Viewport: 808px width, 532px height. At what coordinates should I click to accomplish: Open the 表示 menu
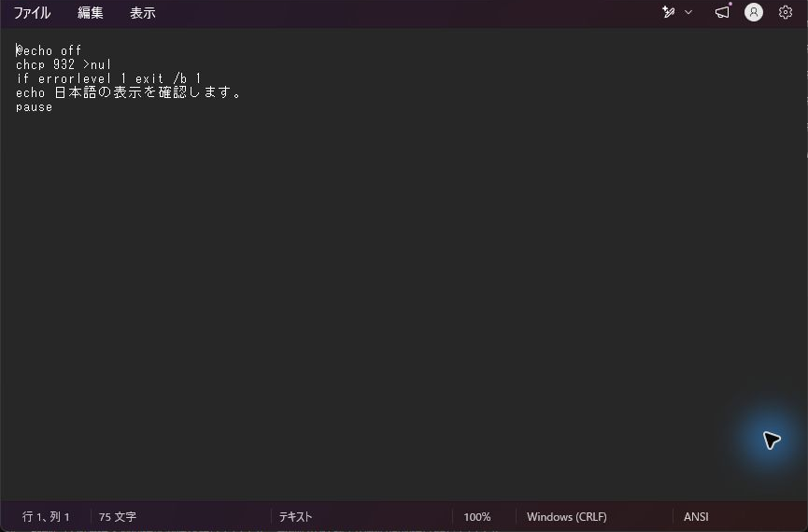point(143,13)
